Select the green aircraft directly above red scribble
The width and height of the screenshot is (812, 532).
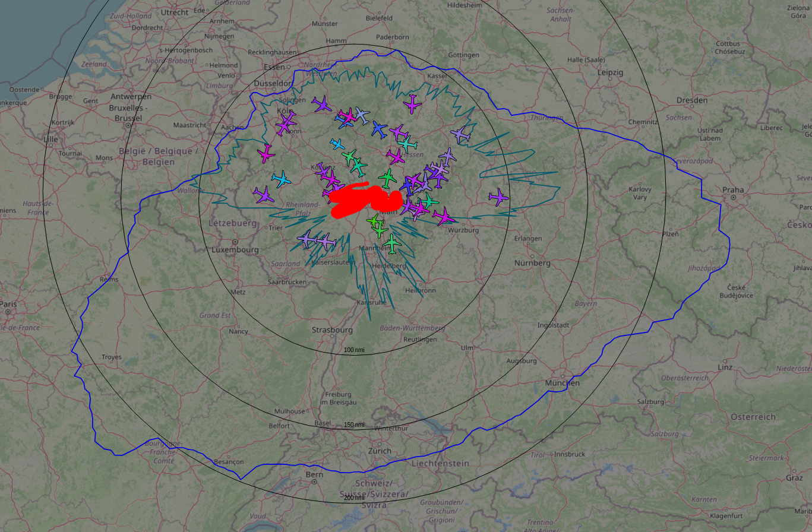[x=388, y=177]
